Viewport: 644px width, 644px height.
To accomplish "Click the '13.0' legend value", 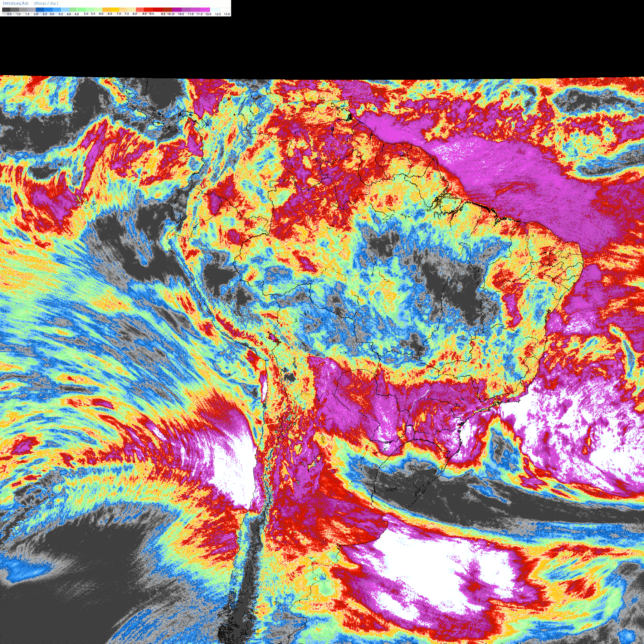I will (x=227, y=14).
